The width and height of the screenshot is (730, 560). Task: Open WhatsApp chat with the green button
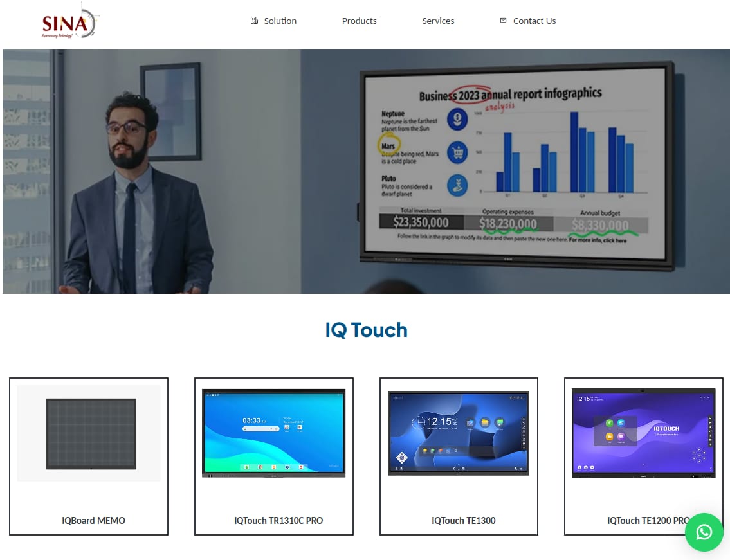click(704, 532)
